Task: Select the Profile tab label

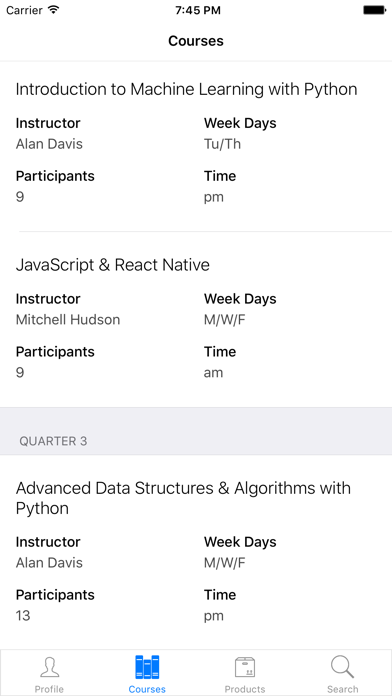Action: [x=49, y=689]
